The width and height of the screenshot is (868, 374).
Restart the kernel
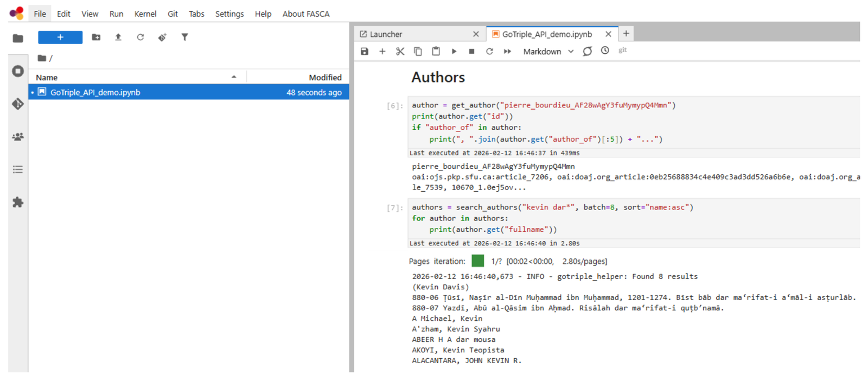click(489, 51)
